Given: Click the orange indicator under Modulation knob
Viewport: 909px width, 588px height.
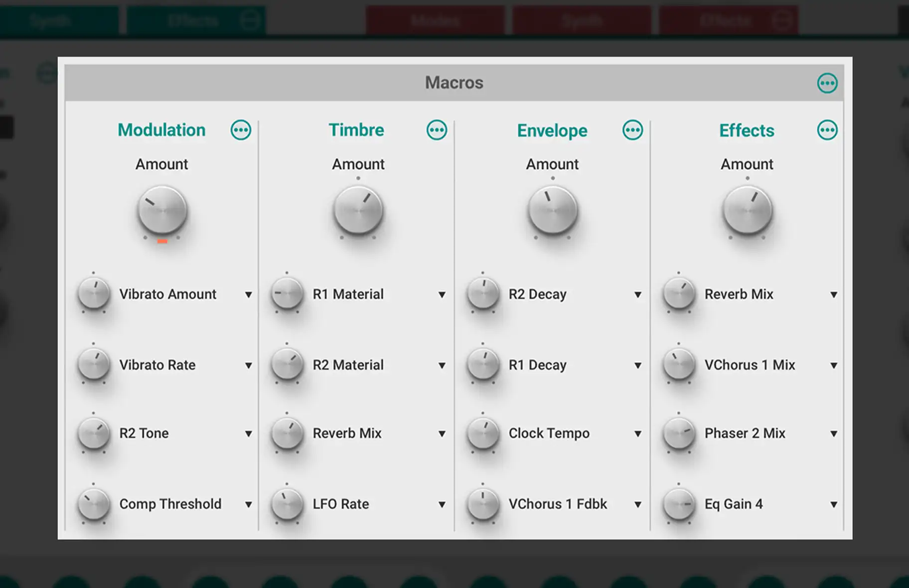Looking at the screenshot, I should [162, 242].
